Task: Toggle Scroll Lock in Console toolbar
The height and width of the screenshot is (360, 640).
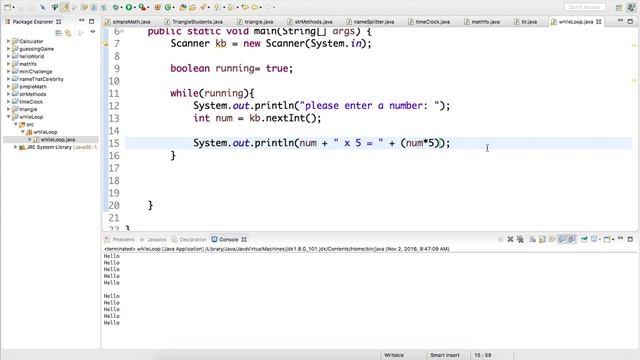Action: [542, 239]
